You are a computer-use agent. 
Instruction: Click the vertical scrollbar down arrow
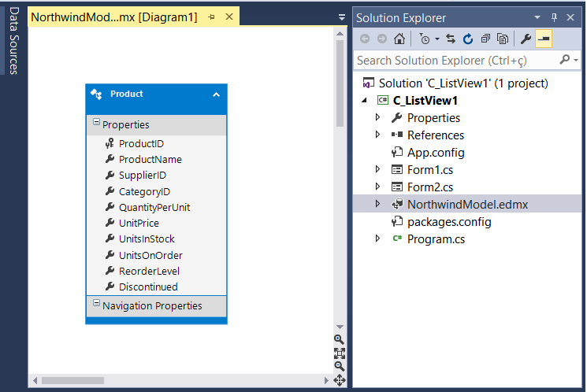coord(340,327)
